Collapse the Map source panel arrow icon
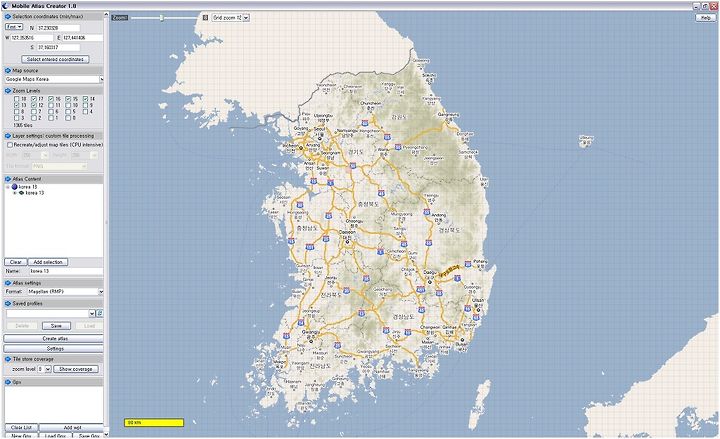720x439 pixels. pos(7,71)
